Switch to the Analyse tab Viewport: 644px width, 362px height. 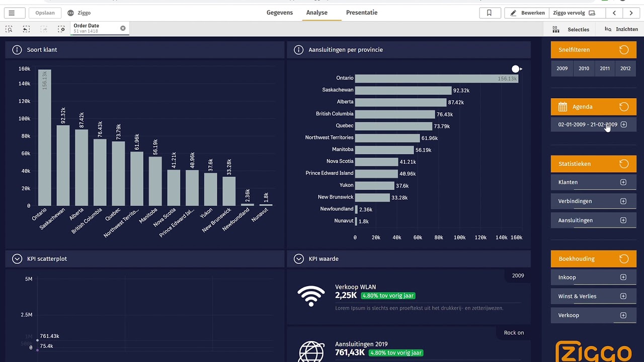tap(317, 13)
